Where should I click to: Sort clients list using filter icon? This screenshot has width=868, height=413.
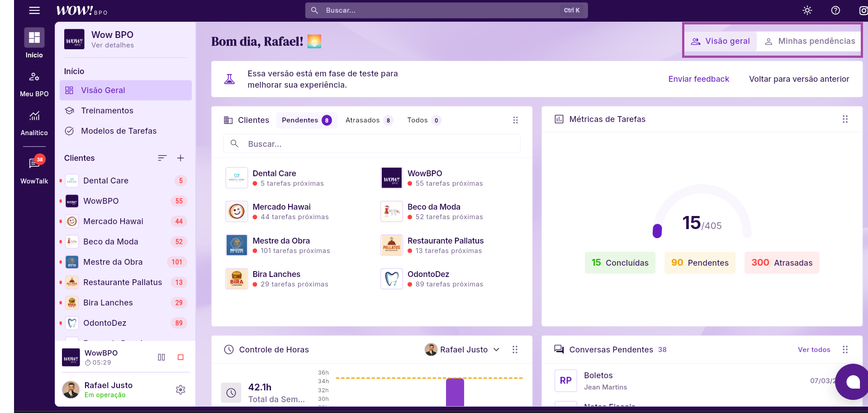[x=162, y=158]
